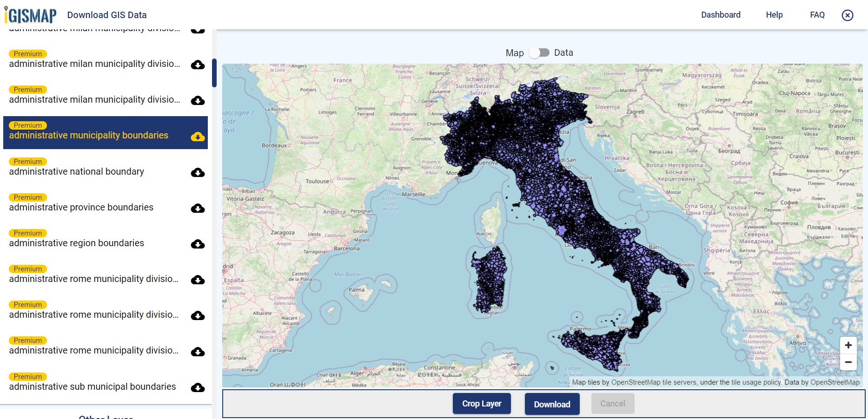The width and height of the screenshot is (868, 419).
Task: Download the administrative national boundary layer
Action: coord(198,172)
